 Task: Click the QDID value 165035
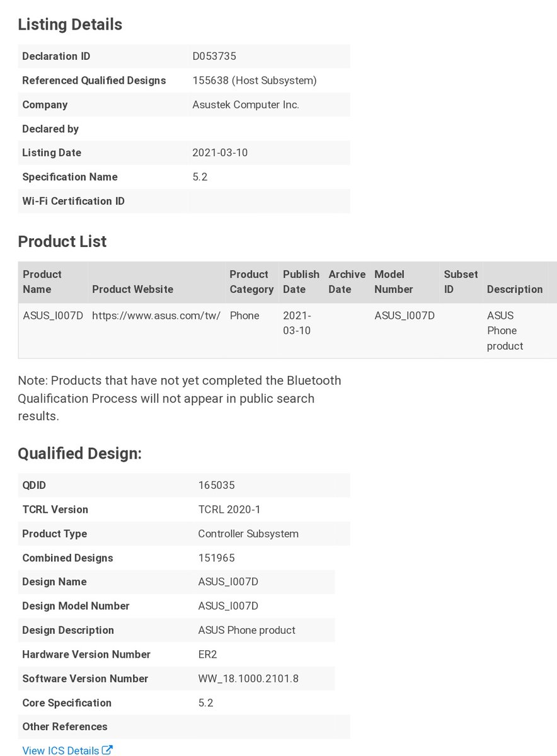pos(217,485)
